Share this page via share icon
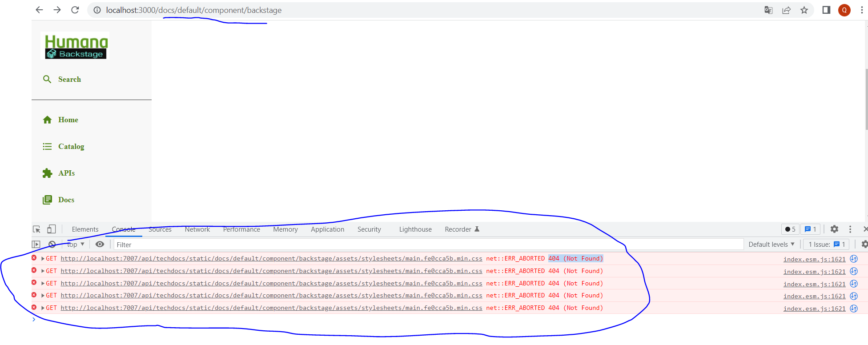Viewport: 868px width, 345px height. [786, 10]
